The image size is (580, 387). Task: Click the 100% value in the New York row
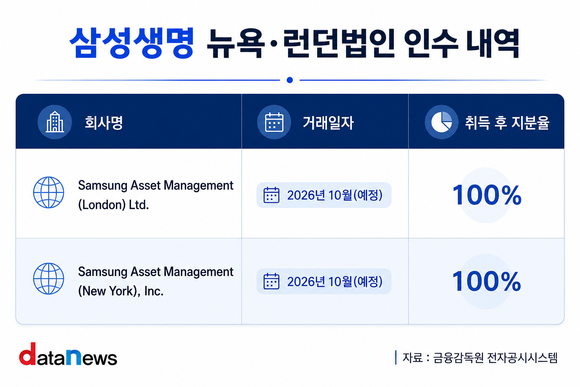487,281
